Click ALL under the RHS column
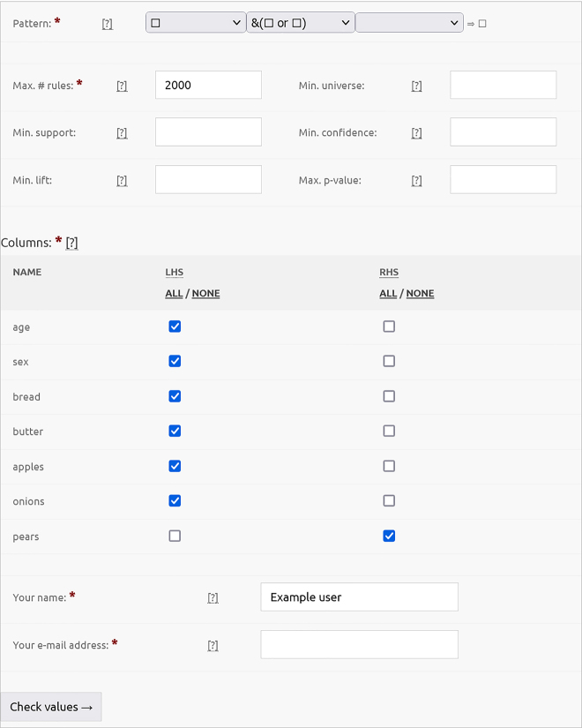Image resolution: width=582 pixels, height=728 pixels. click(388, 294)
